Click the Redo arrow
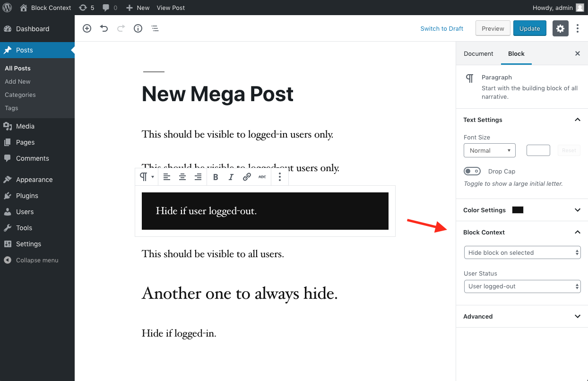 click(x=121, y=28)
